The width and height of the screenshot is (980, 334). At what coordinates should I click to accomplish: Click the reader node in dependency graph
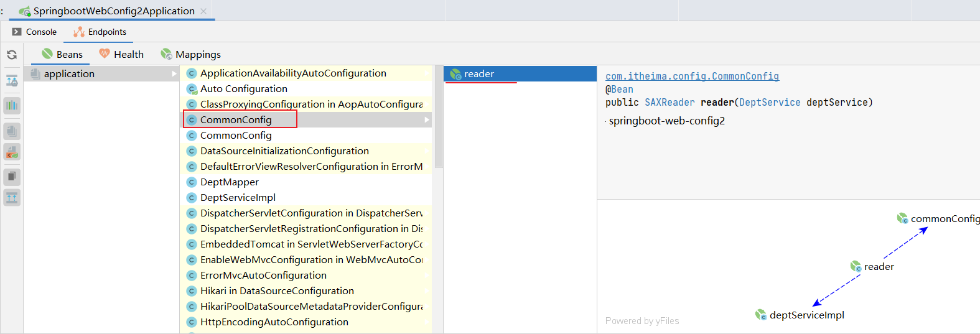[x=878, y=266]
